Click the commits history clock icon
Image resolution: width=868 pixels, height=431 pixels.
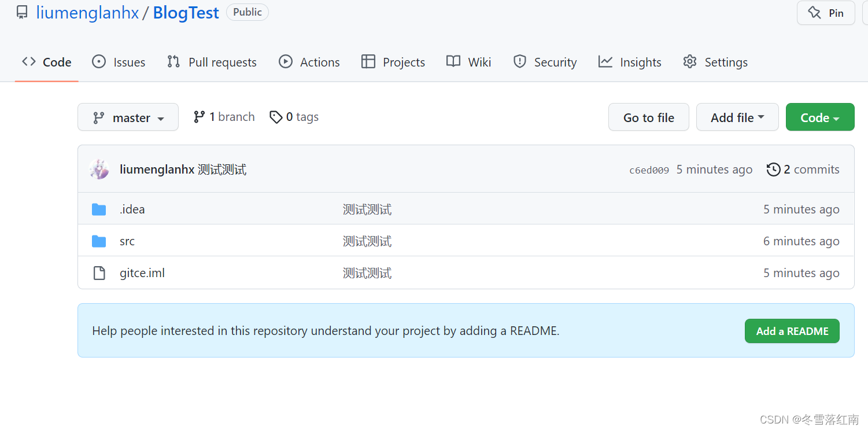click(773, 170)
